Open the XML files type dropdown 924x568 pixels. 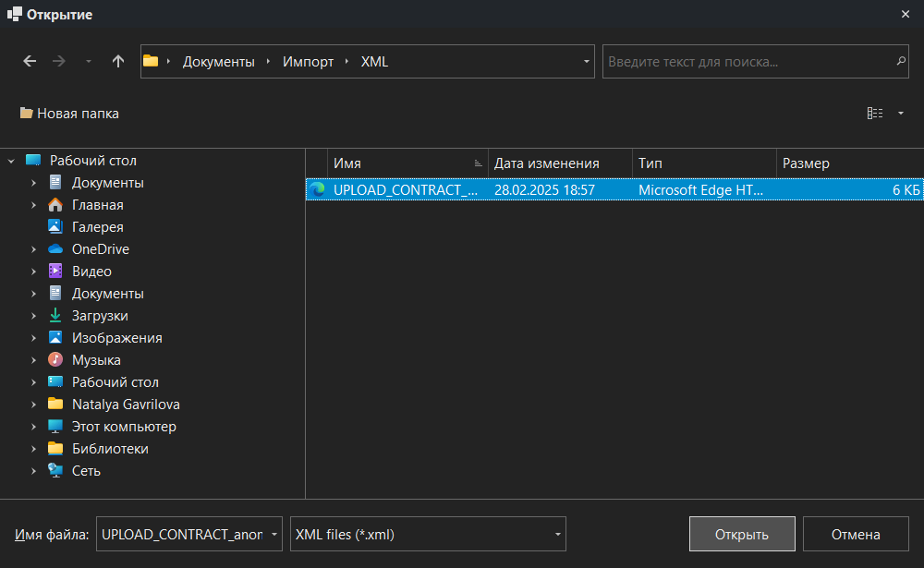pos(558,534)
